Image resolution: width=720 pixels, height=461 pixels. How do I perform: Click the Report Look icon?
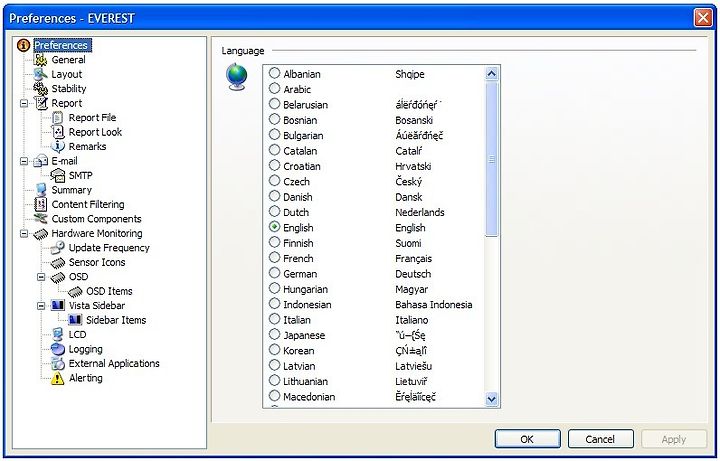click(x=57, y=132)
